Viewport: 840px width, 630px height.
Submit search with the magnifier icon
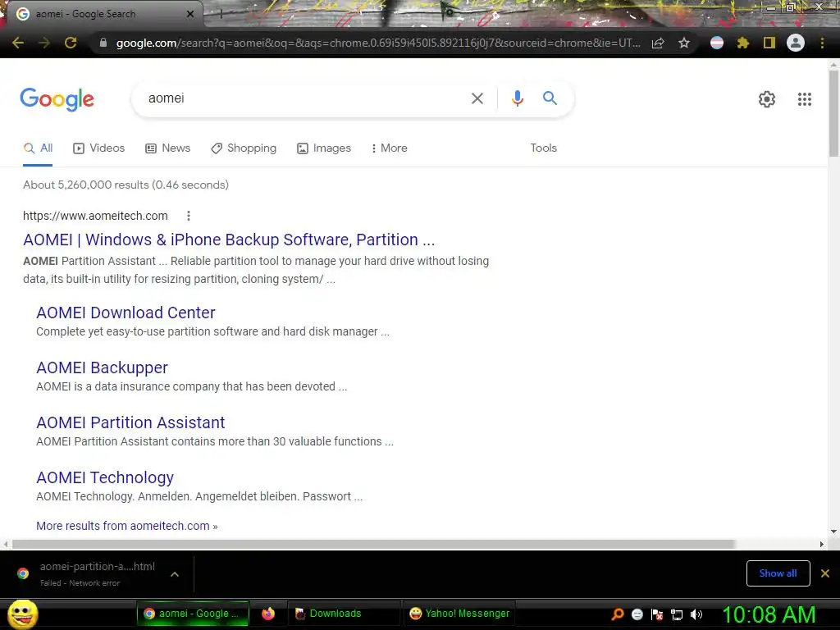tap(550, 98)
